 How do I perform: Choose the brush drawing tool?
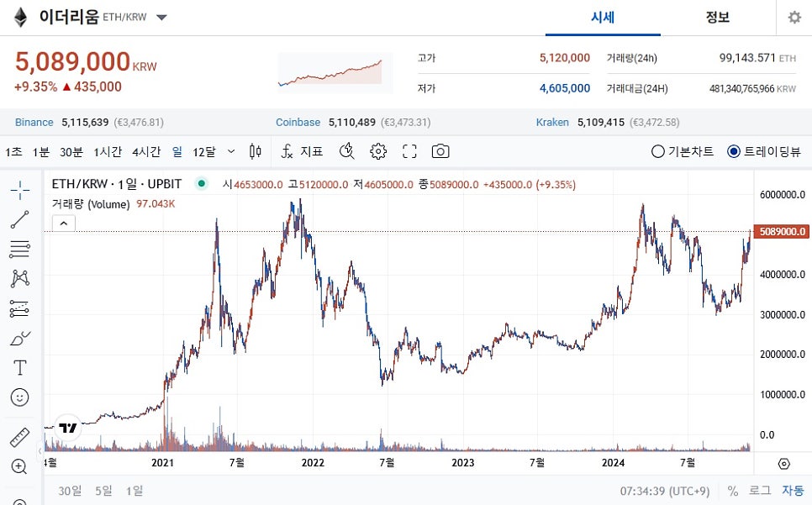(20, 338)
